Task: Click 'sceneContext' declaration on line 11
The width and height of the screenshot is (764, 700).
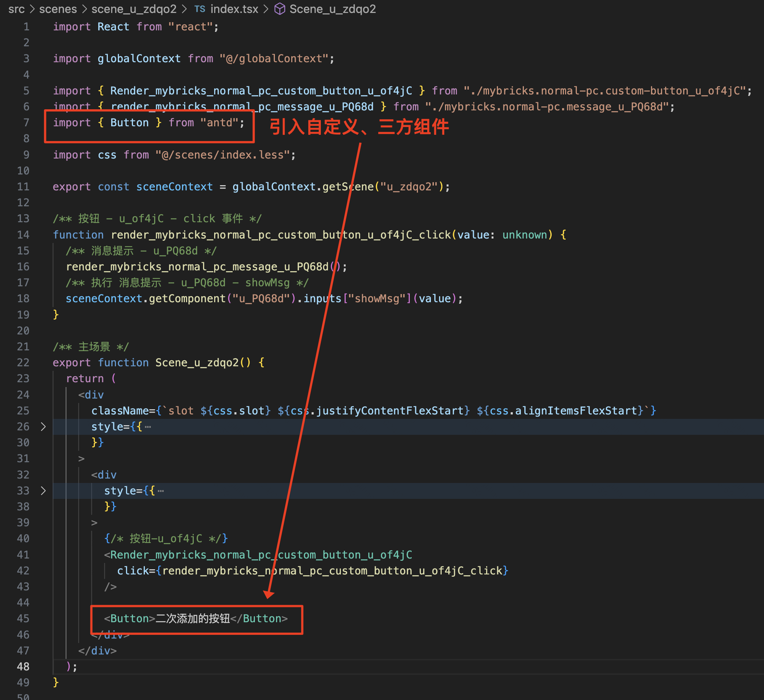Action: (x=174, y=187)
